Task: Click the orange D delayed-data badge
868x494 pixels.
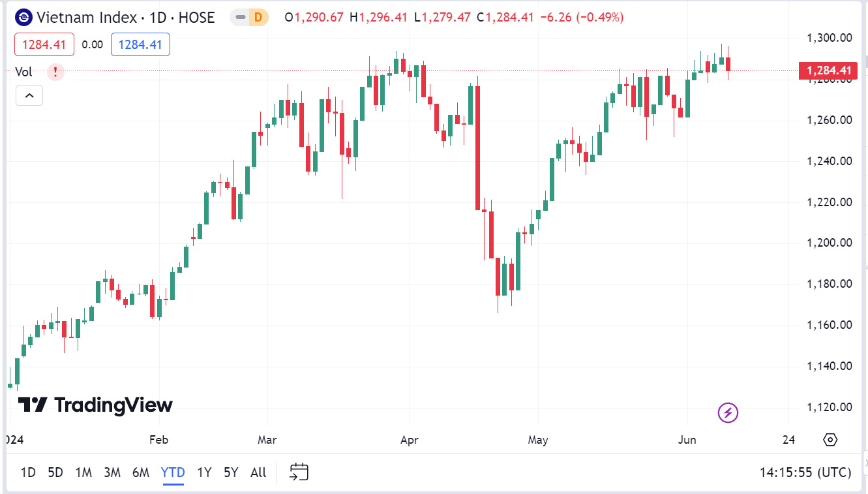Action: (258, 18)
